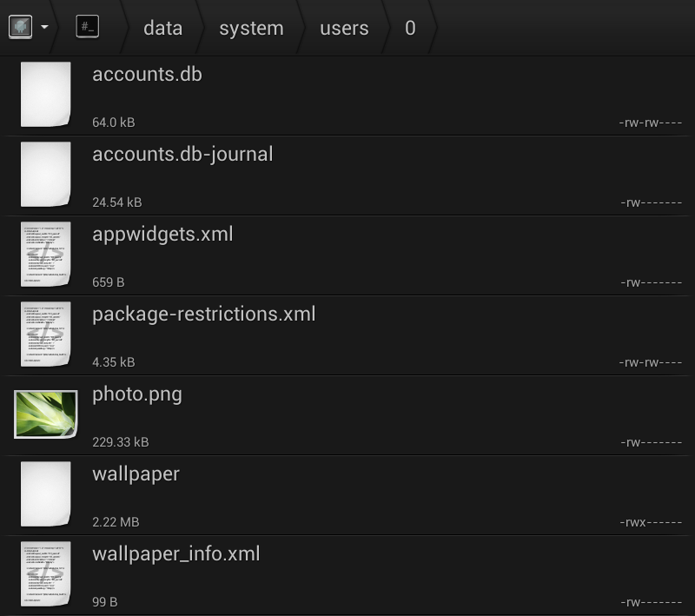
Task: Open the accounts.db file name
Action: pos(147,75)
